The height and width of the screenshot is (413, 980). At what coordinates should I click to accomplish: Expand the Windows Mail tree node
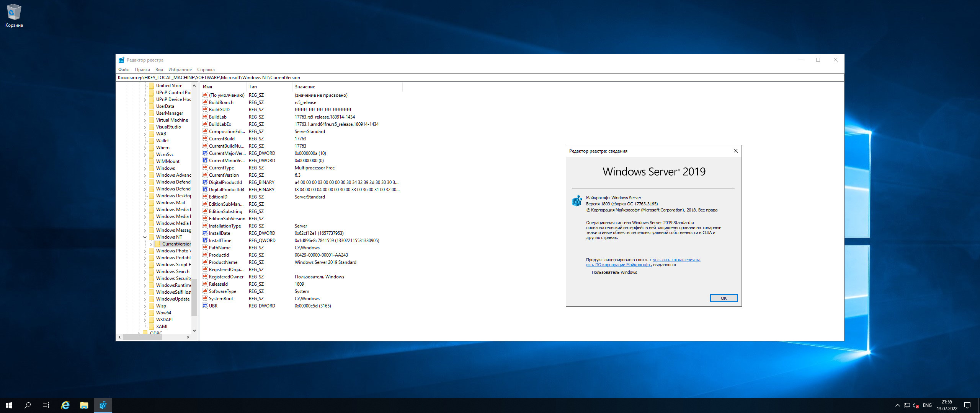(x=145, y=203)
